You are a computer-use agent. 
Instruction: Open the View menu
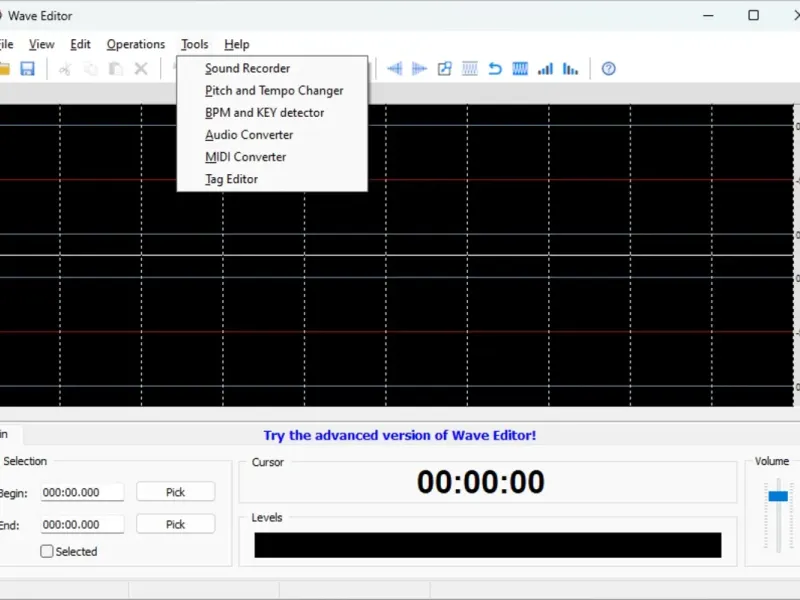pos(41,44)
